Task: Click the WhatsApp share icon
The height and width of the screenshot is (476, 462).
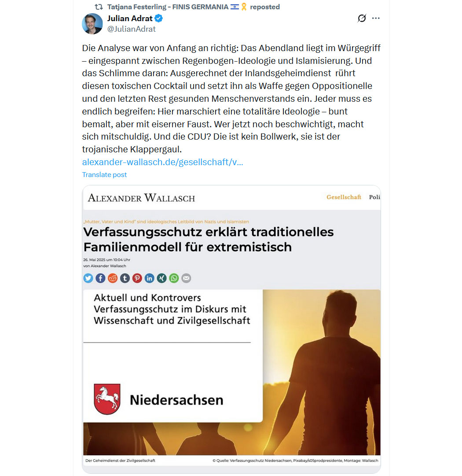Action: click(x=174, y=278)
